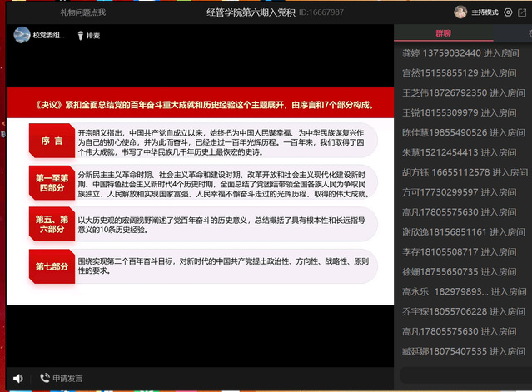
Task: Open the settings gear icon
Action: [x=509, y=12]
